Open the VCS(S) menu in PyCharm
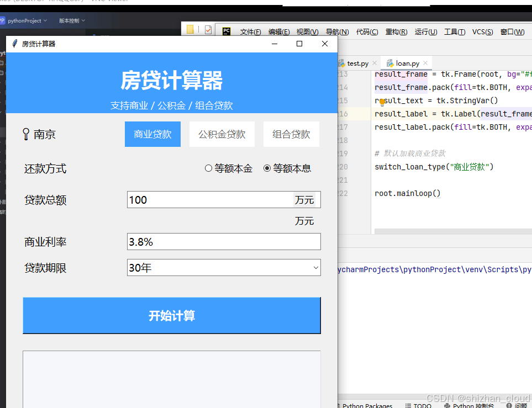This screenshot has width=532, height=408. [x=482, y=32]
